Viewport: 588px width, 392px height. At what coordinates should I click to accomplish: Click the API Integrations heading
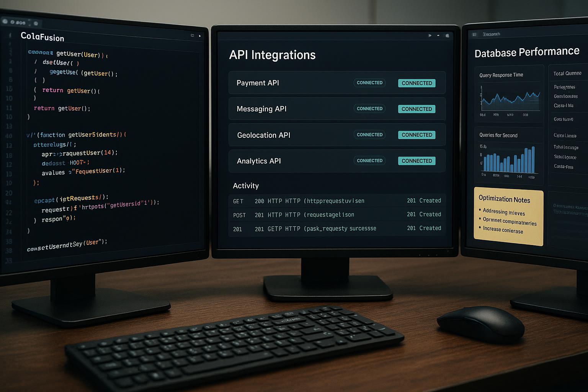272,55
